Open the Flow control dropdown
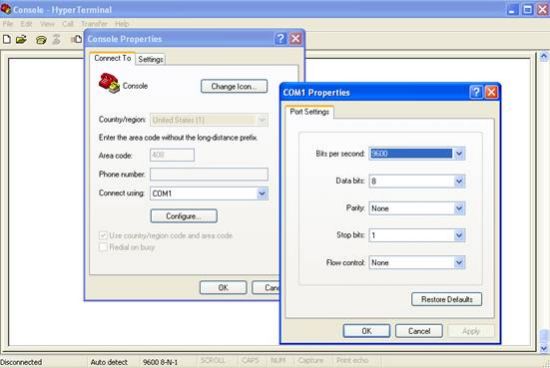The height and width of the screenshot is (368, 550). (459, 262)
